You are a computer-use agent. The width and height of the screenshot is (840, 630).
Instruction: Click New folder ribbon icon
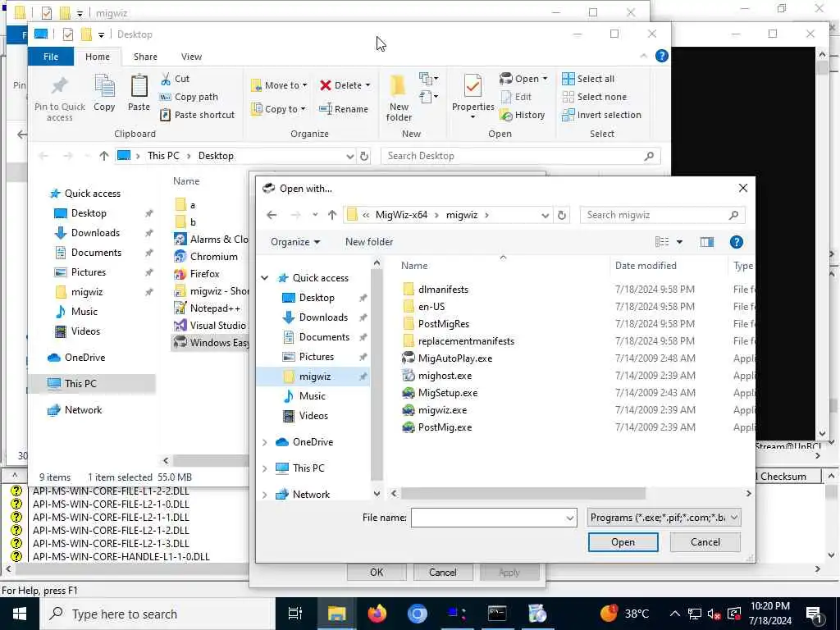tap(398, 86)
